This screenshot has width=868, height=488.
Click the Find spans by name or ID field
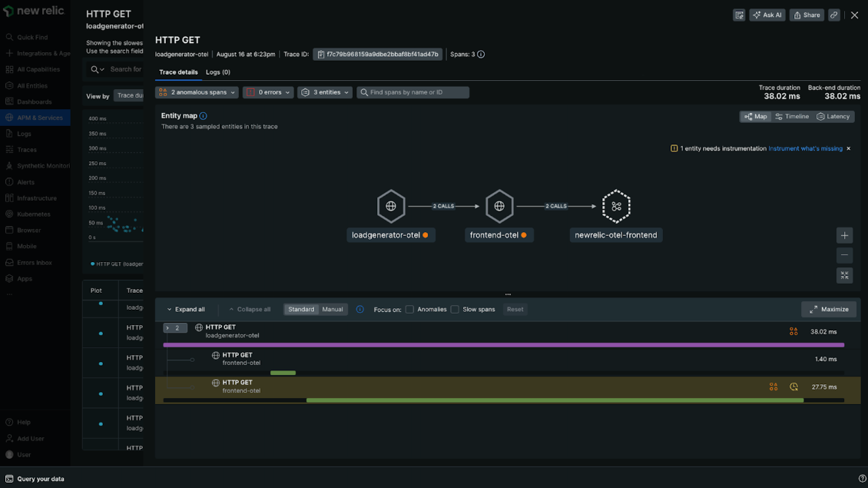point(413,92)
